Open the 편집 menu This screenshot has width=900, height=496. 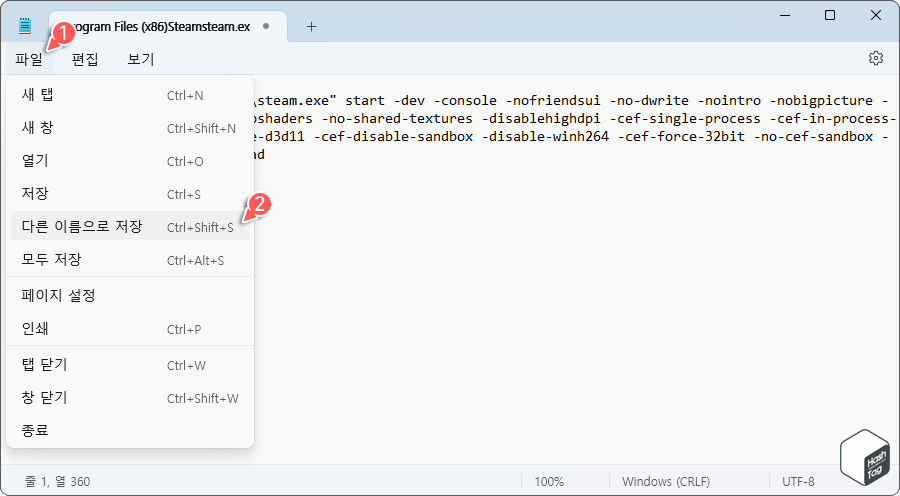point(85,59)
